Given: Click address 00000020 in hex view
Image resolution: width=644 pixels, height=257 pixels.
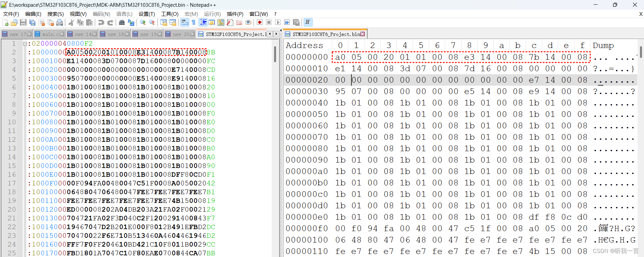Looking at the screenshot, I should (307, 80).
